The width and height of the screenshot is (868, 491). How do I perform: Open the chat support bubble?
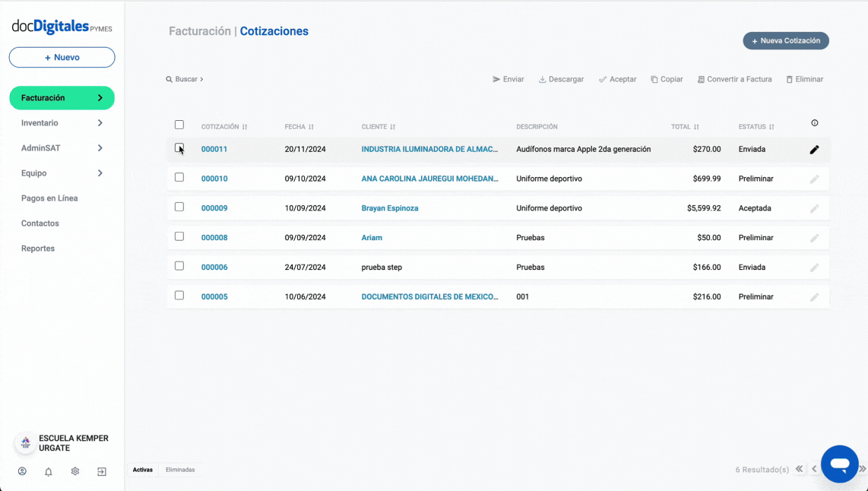[839, 464]
